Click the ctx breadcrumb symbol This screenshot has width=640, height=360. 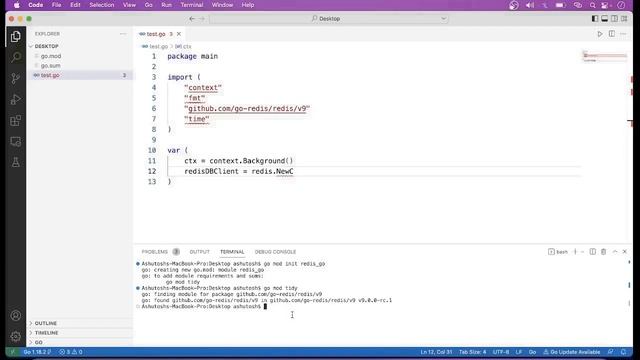point(183,47)
